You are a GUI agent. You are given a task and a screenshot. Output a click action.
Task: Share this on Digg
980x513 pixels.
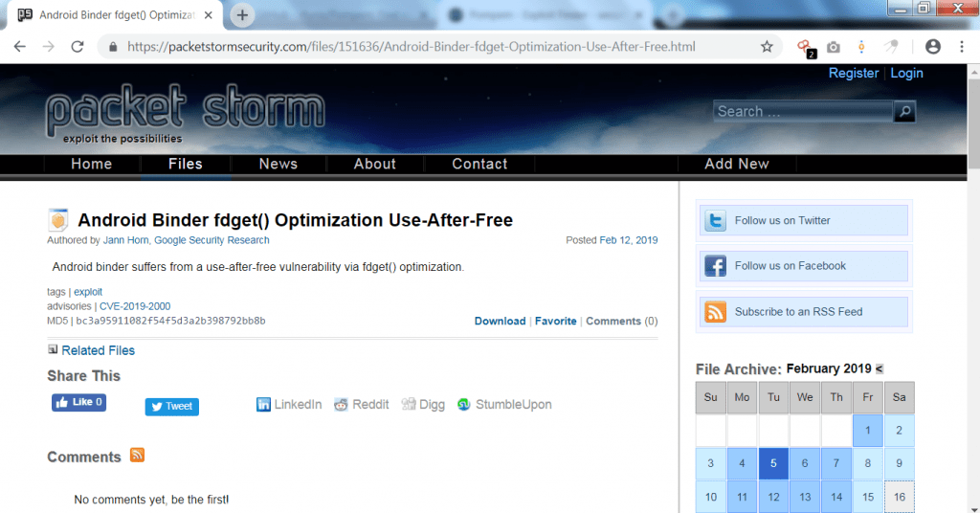pos(423,404)
